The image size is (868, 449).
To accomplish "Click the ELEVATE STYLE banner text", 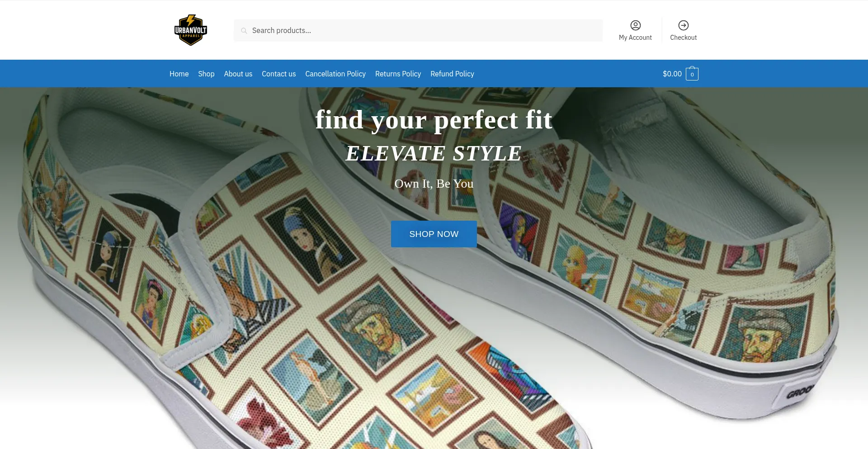I will pos(434,153).
